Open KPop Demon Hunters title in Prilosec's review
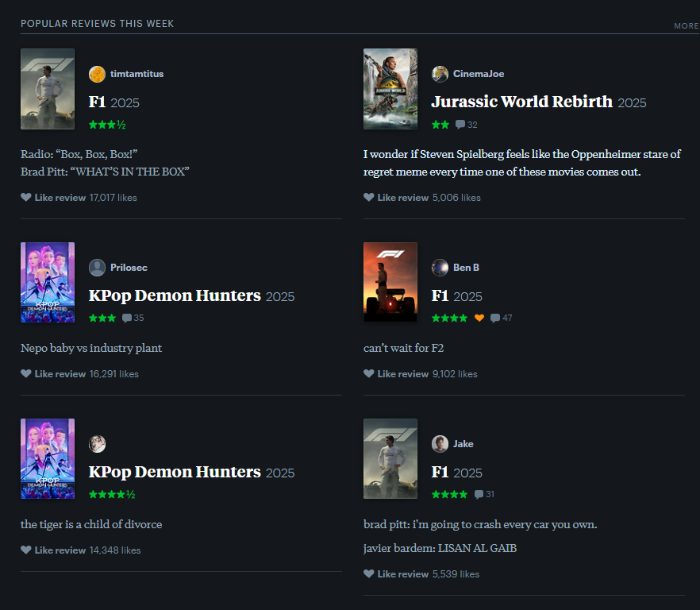The image size is (700, 610). (175, 295)
